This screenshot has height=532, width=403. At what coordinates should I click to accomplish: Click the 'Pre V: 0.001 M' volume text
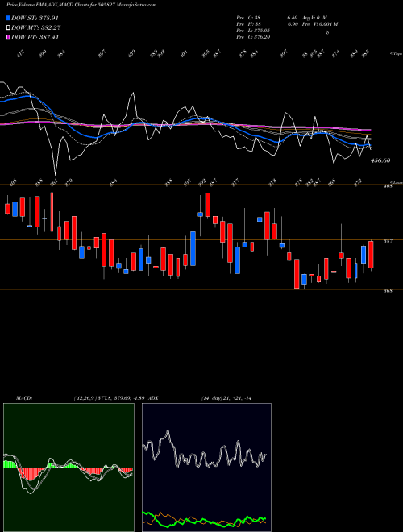[x=322, y=24]
